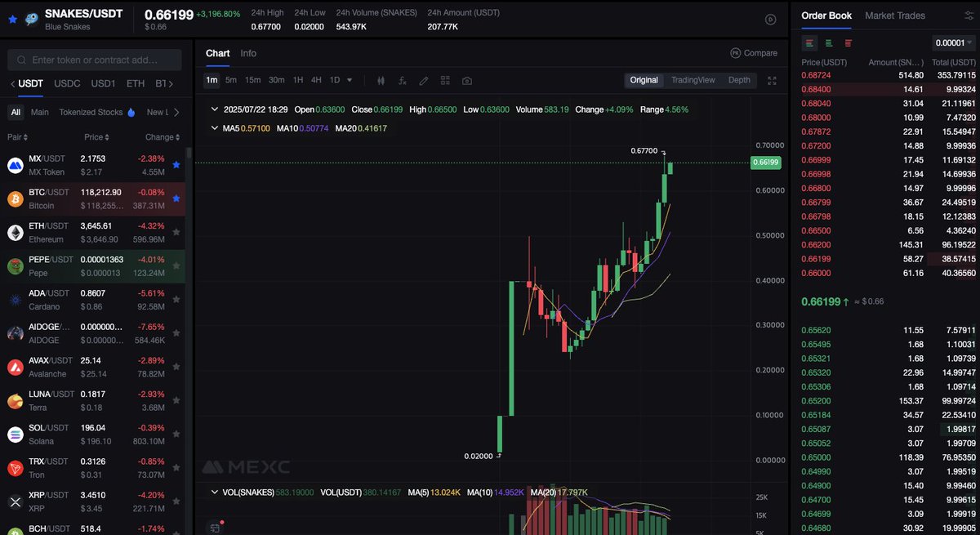Filter pairs by Main category
980x535 pixels.
pyautogui.click(x=40, y=113)
